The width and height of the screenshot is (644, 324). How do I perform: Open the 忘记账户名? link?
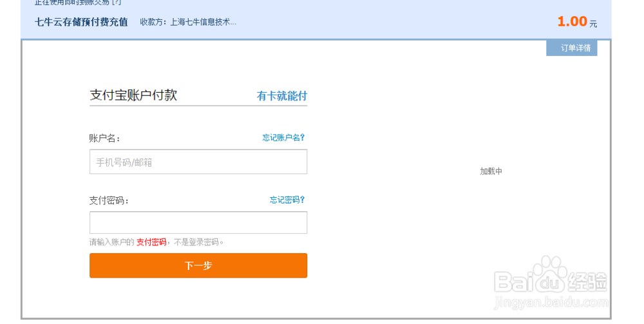point(283,138)
